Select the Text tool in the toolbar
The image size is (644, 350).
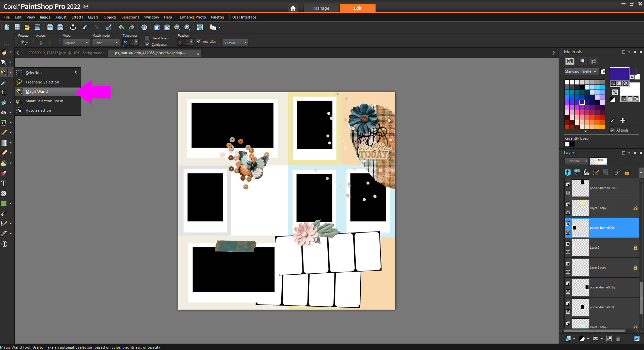[4, 183]
